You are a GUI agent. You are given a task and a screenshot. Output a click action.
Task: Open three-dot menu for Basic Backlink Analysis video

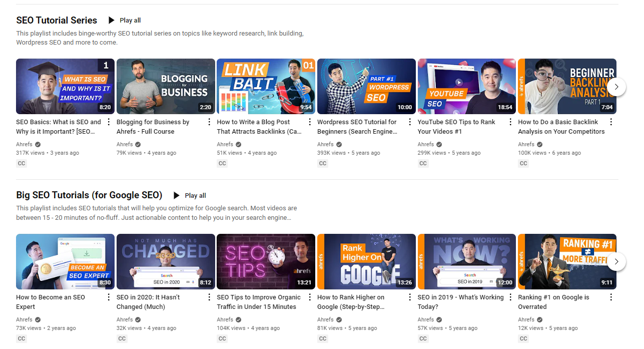(611, 122)
